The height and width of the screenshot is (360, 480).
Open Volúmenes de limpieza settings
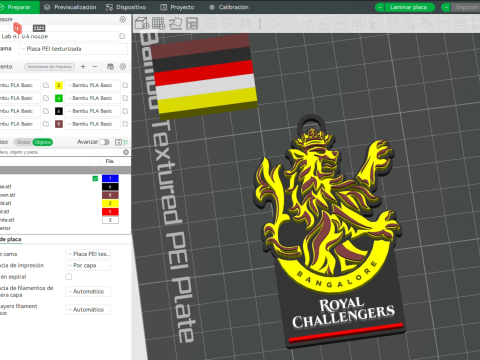pyautogui.click(x=49, y=67)
